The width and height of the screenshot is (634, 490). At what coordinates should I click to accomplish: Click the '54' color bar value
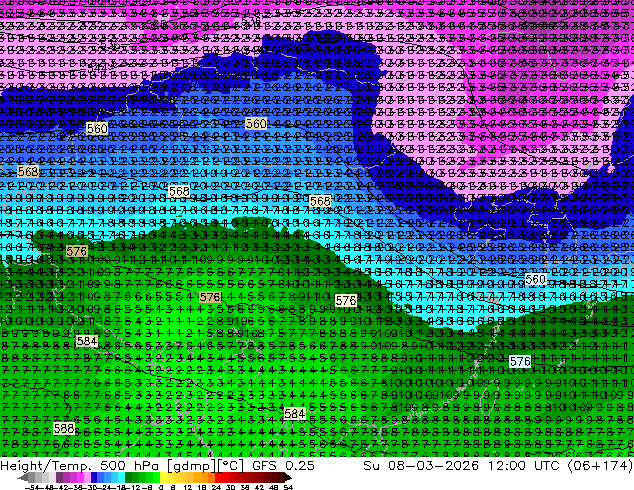pyautogui.click(x=288, y=488)
